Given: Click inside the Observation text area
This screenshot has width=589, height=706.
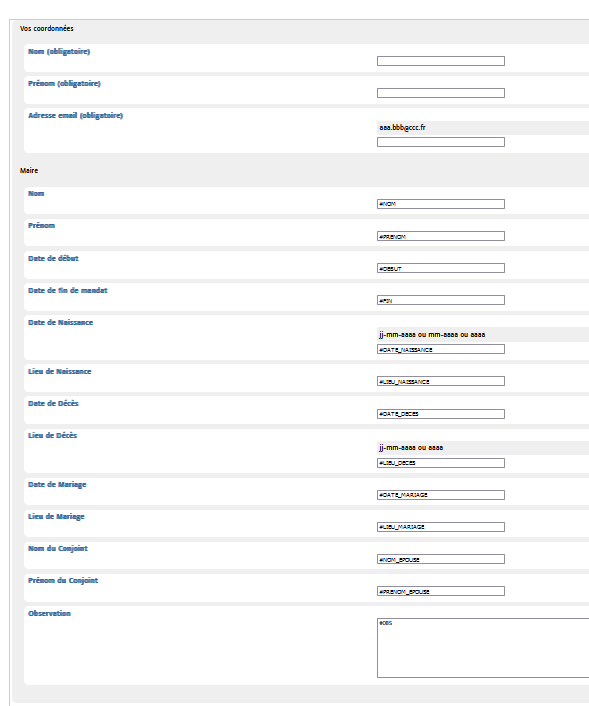Looking at the screenshot, I should 483,648.
